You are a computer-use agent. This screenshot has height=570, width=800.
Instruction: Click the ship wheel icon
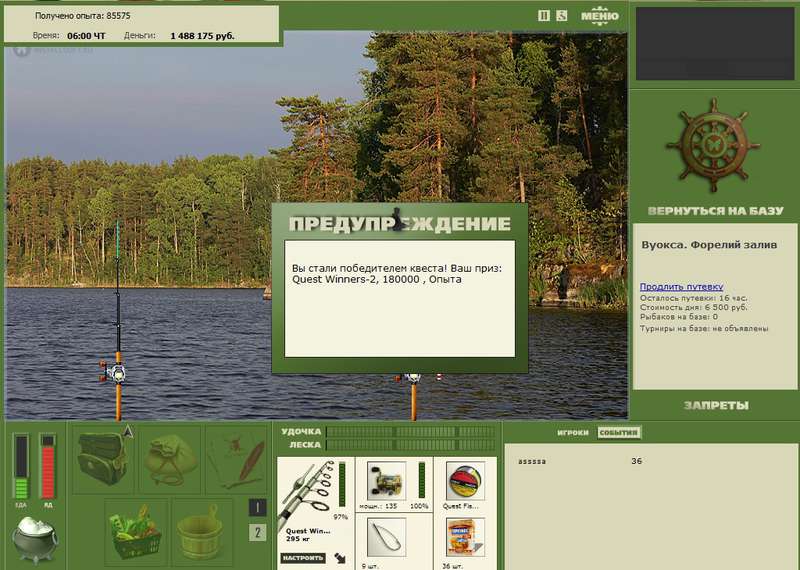click(713, 146)
